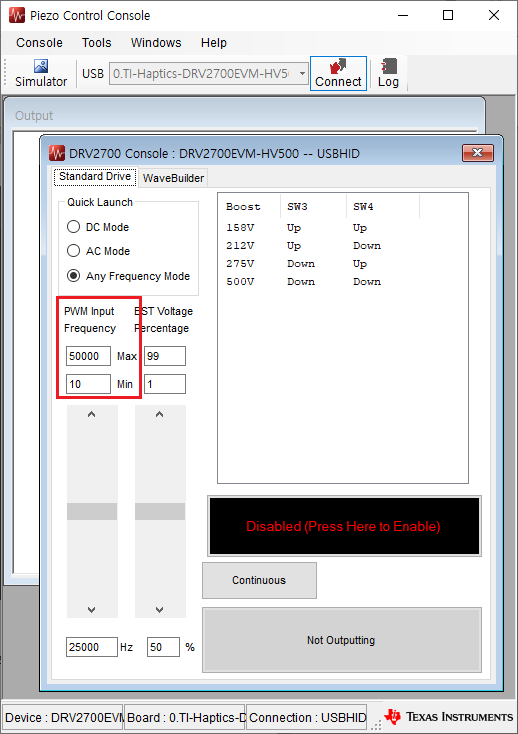Click the BST voltage slider thumb

tap(160, 512)
